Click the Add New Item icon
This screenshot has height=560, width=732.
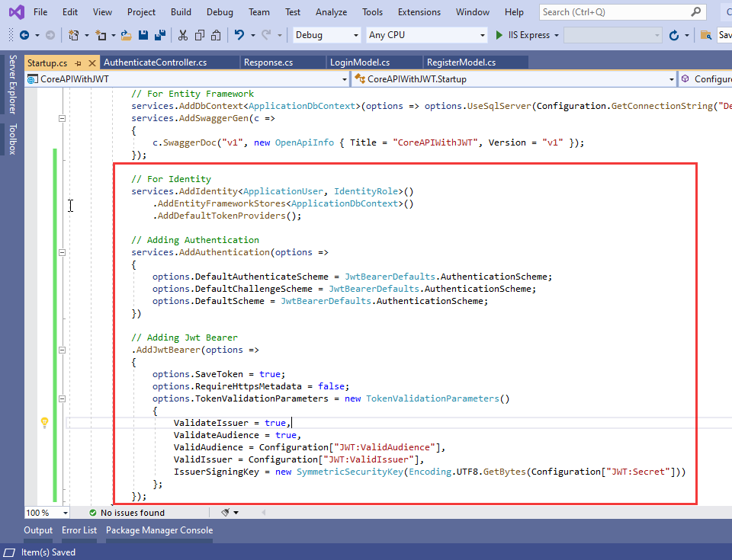pos(101,35)
